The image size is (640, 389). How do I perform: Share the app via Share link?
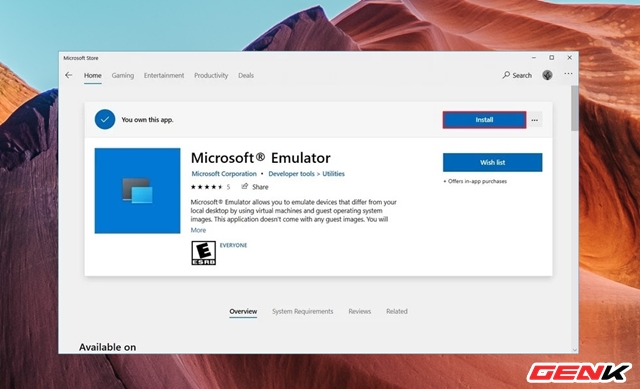pos(255,187)
